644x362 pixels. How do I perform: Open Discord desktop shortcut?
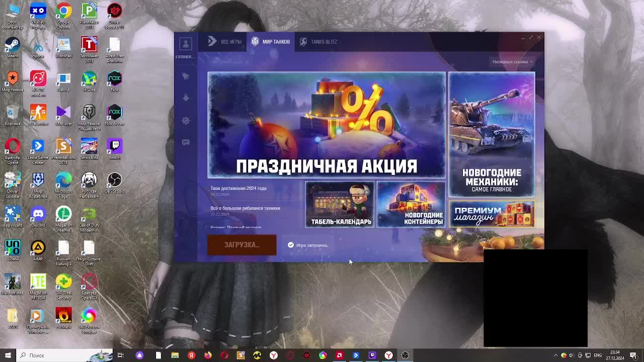[38, 216]
